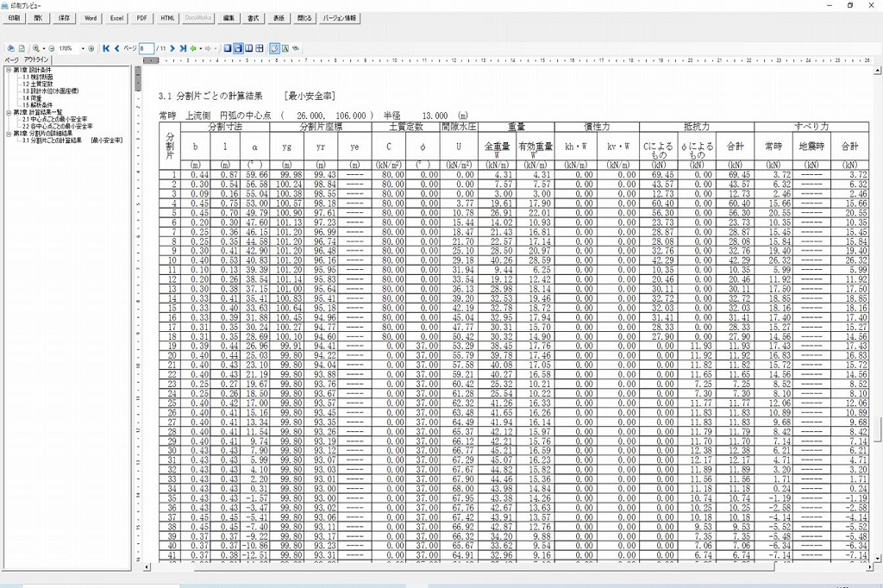Collapse the 第3章 分割片の詳細結果 tree node

(9, 134)
